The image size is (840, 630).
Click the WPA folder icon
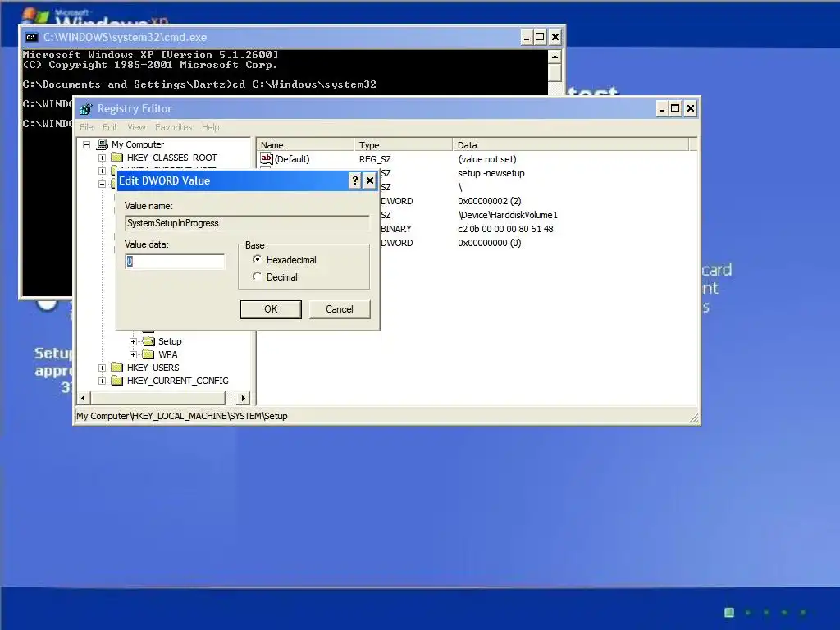tap(148, 354)
